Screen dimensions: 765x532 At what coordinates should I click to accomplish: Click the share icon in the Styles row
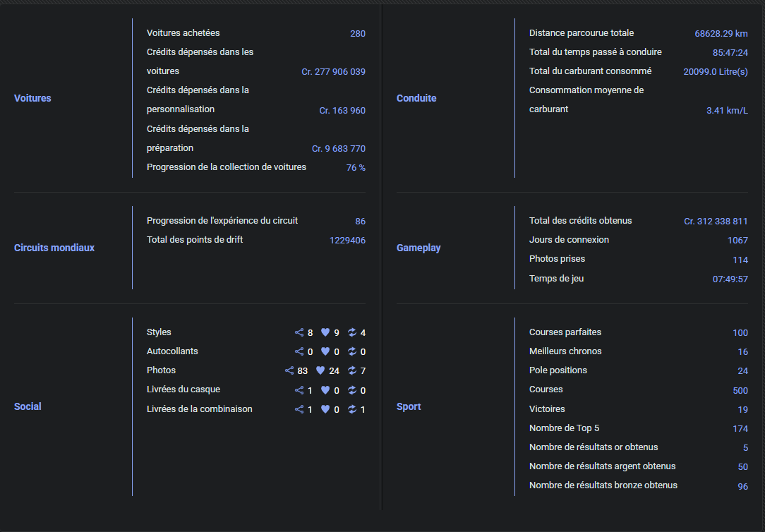point(299,332)
